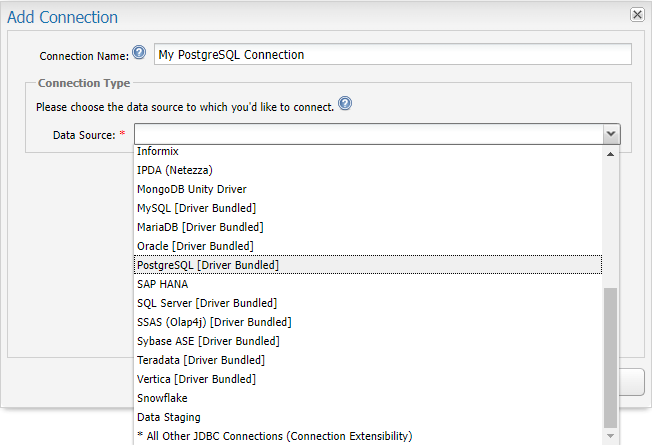Select Teradata [Driver Bundled] option
The width and height of the screenshot is (652, 445).
coord(368,360)
